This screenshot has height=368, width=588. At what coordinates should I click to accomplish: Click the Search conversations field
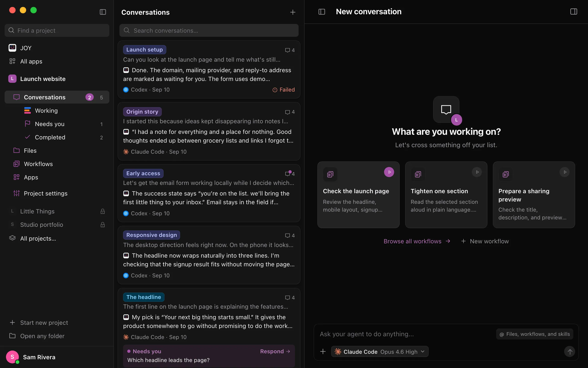click(x=209, y=30)
